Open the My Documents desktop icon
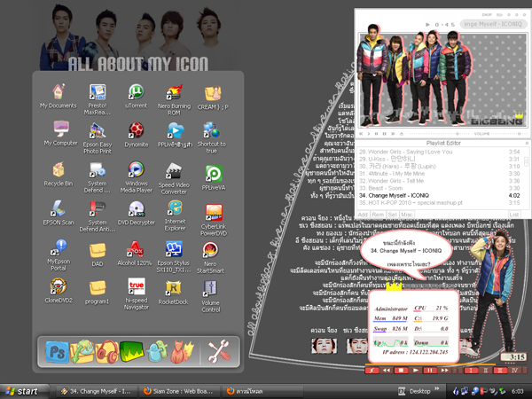 click(59, 96)
